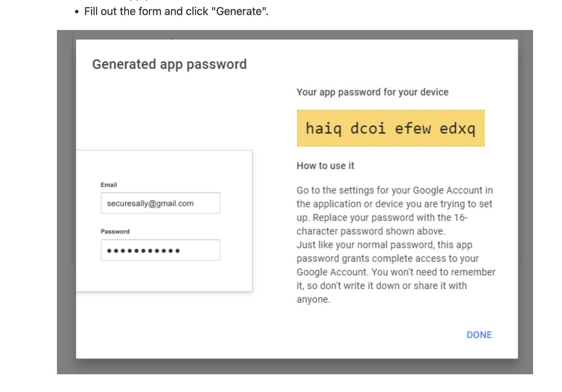
Task: Click the word "anyone." ending the instructions
Action: point(313,299)
